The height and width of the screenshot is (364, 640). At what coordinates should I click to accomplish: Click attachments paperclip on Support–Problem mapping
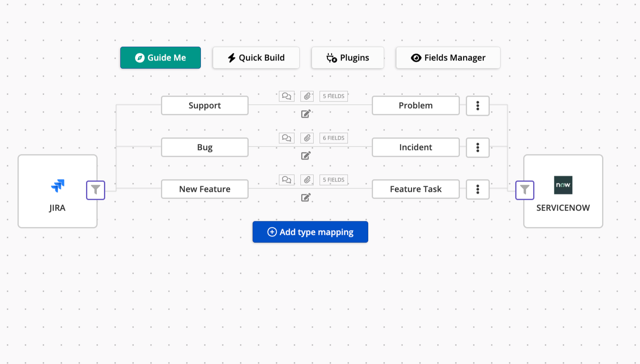click(x=307, y=96)
